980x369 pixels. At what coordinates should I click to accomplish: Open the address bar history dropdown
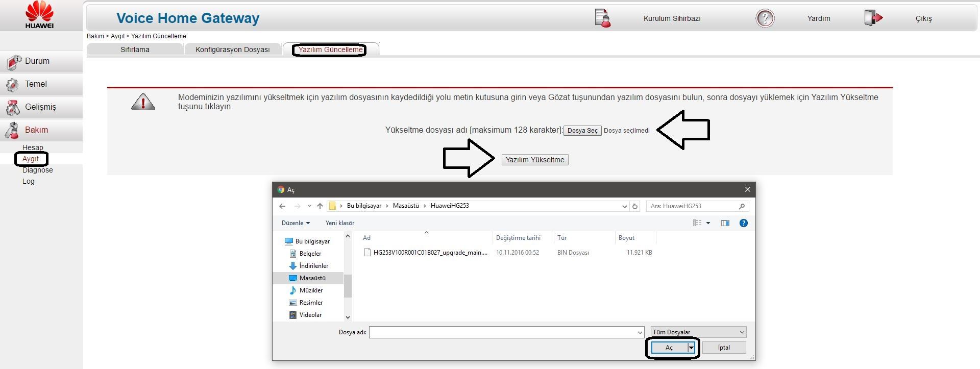[624, 206]
